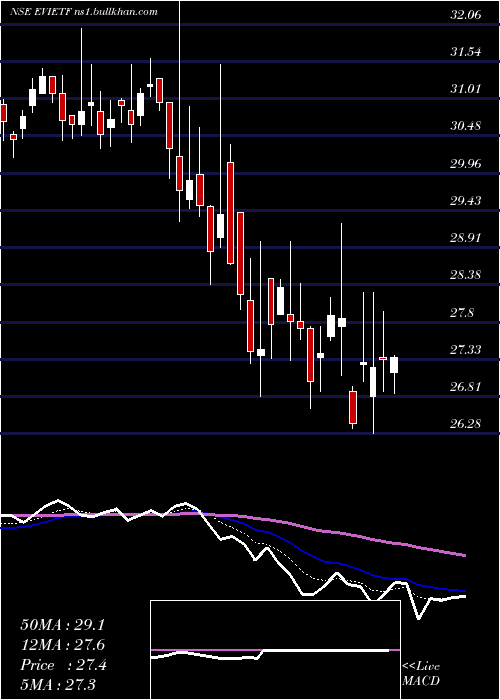The height and width of the screenshot is (700, 500).
Task: Click the 50MA : 29.1 readout
Action: point(62,625)
